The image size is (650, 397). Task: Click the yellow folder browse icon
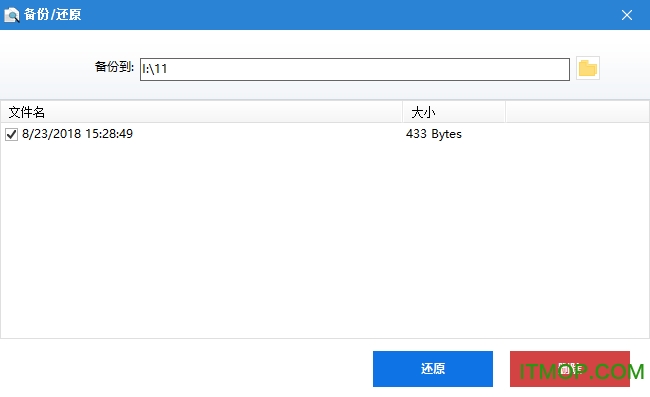[x=587, y=68]
